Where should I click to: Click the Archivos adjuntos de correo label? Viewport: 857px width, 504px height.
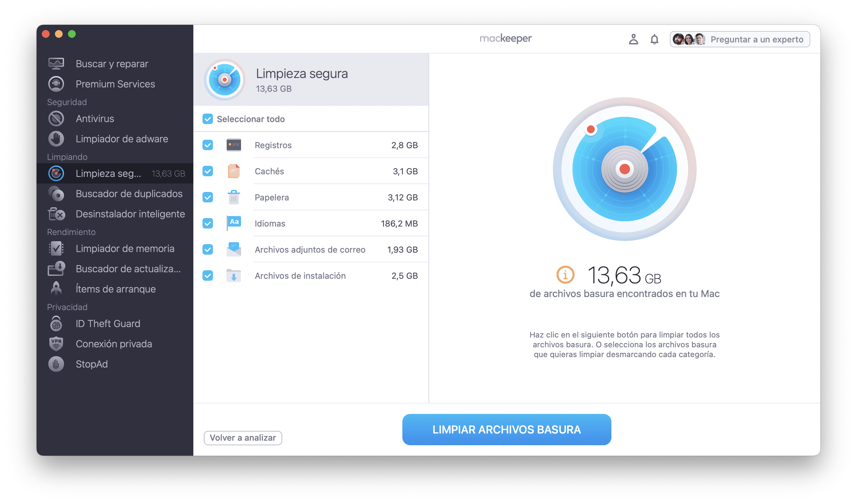[310, 249]
